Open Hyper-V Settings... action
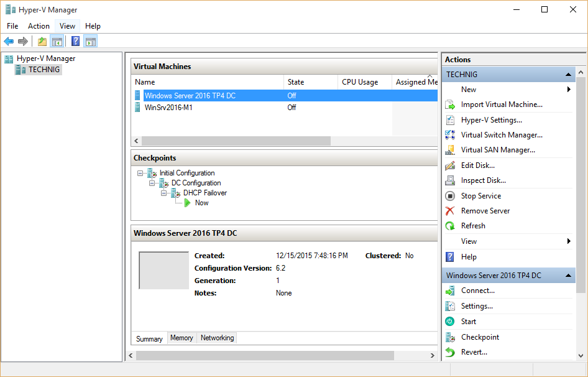The image size is (588, 377). 491,120
